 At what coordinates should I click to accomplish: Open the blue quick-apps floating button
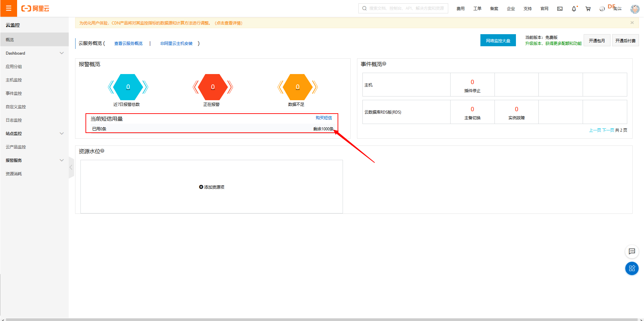pyautogui.click(x=632, y=268)
